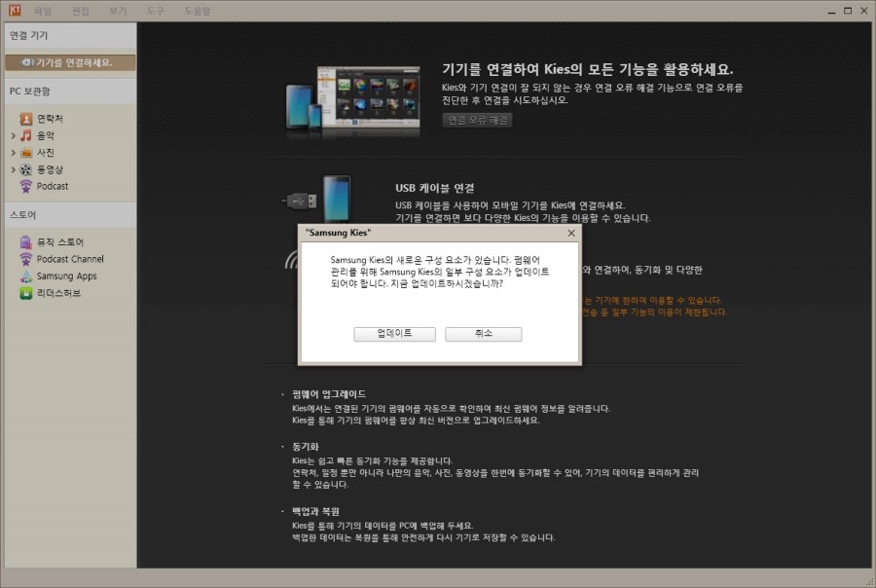Expand the 사진 tree item
876x588 pixels.
pos(14,153)
